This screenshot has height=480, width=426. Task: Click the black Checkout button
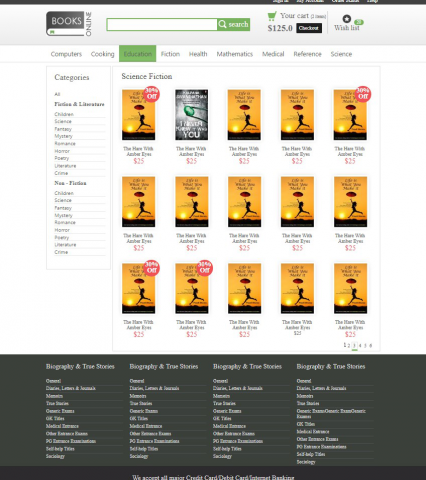point(309,28)
